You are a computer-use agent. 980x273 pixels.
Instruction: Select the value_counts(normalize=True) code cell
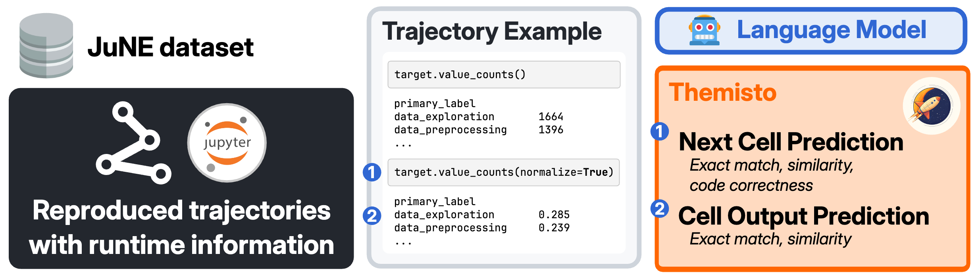pos(503,172)
